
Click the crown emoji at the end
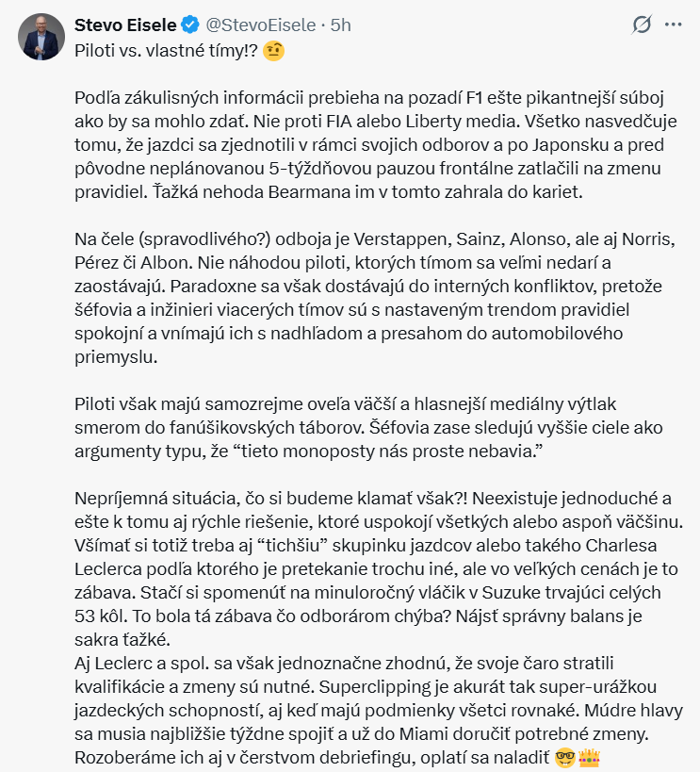pyautogui.click(x=591, y=759)
